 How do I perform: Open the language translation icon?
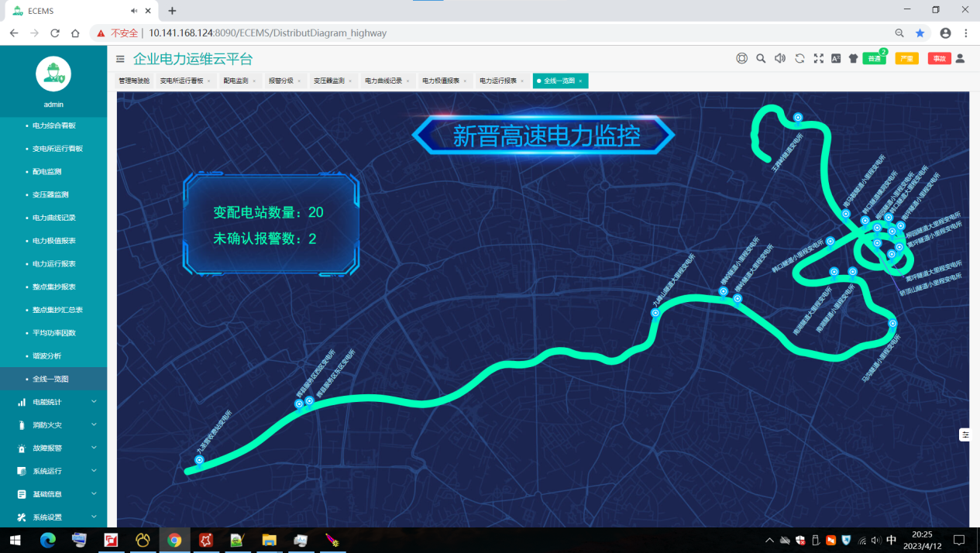836,58
